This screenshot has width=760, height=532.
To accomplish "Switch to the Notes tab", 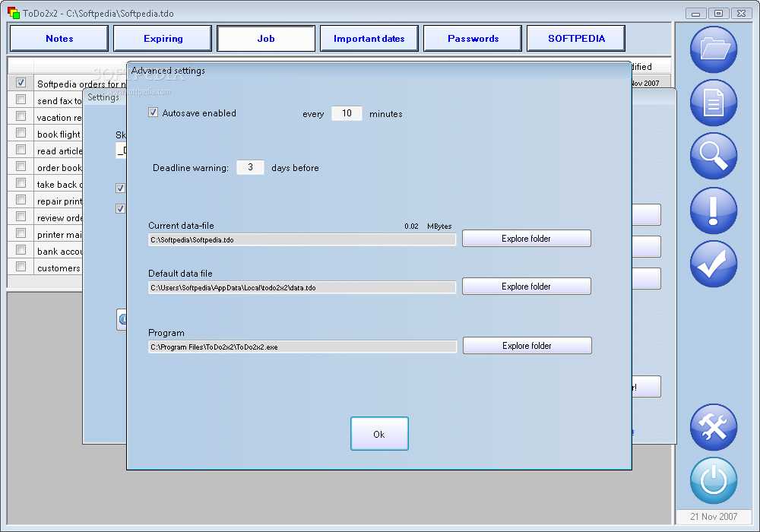I will [x=59, y=38].
